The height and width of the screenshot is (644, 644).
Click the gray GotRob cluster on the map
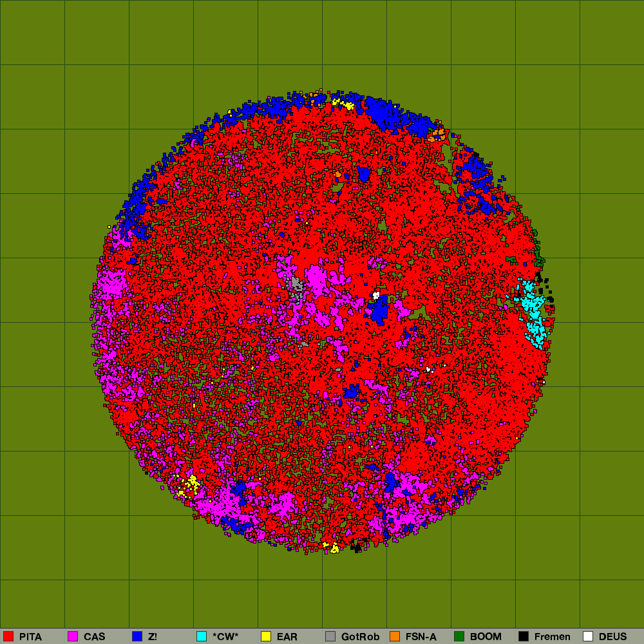(x=296, y=283)
